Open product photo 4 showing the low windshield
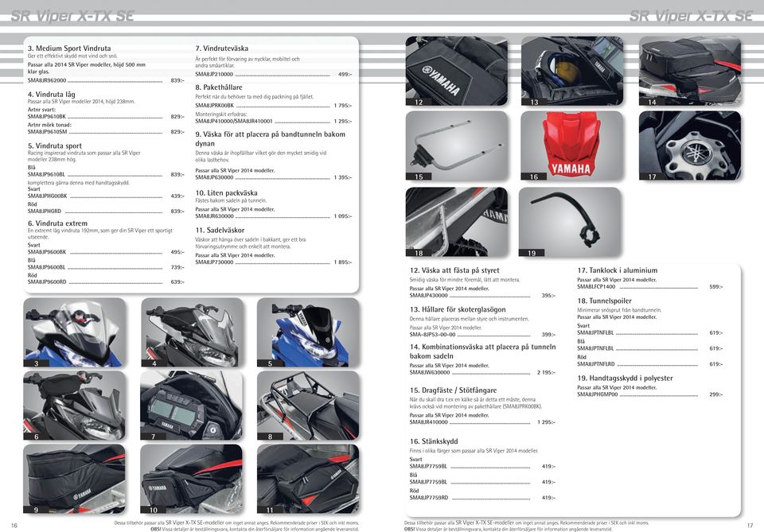 tap(192, 332)
